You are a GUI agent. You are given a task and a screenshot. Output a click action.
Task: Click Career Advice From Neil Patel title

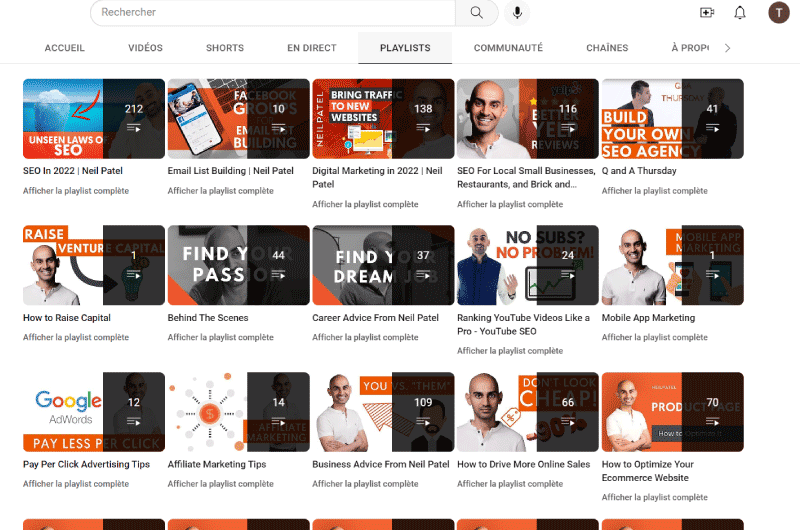(376, 318)
